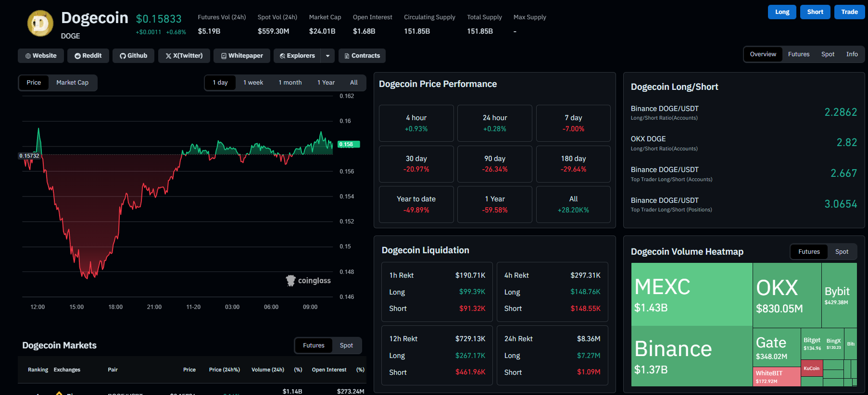Image resolution: width=868 pixels, height=395 pixels.
Task: Open the Github repository link
Action: pyautogui.click(x=134, y=56)
